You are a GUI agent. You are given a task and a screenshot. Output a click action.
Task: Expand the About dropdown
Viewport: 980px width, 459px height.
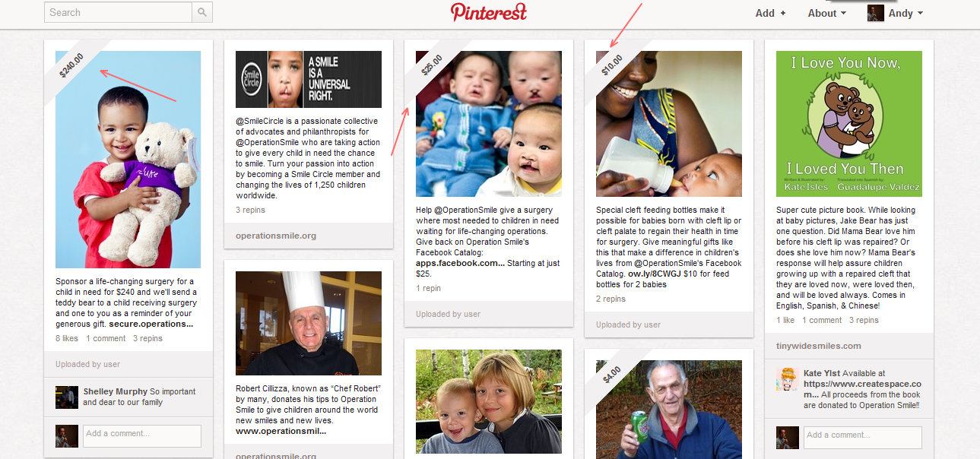pyautogui.click(x=827, y=13)
